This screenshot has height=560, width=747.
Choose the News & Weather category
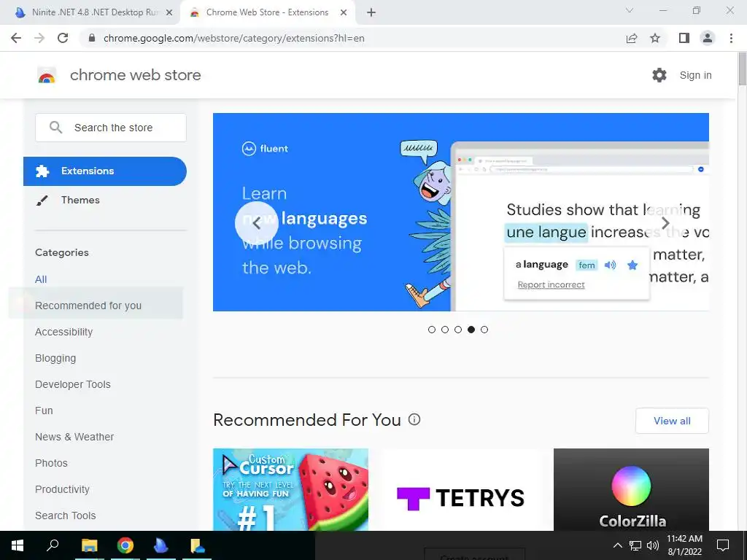click(x=74, y=437)
